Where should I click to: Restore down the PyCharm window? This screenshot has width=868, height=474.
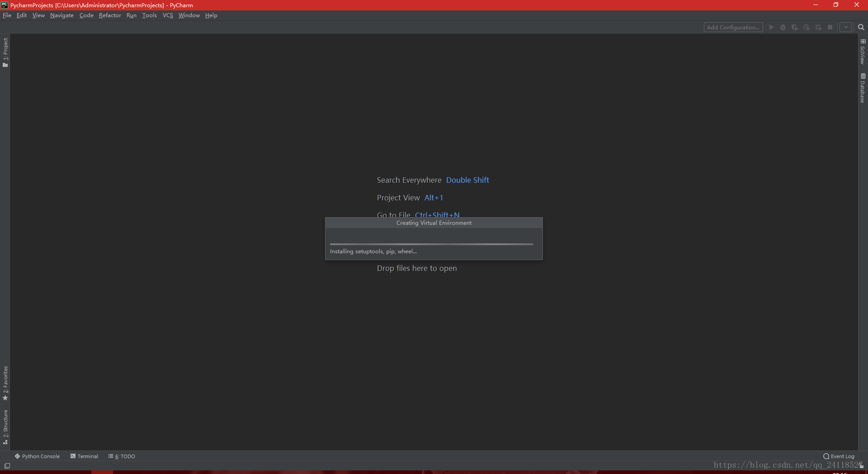[836, 5]
